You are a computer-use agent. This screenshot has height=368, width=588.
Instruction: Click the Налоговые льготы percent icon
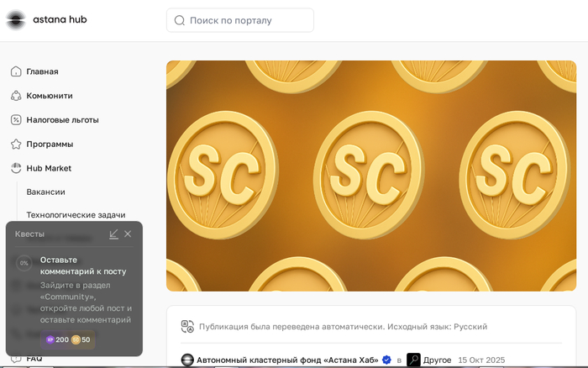[x=16, y=120]
